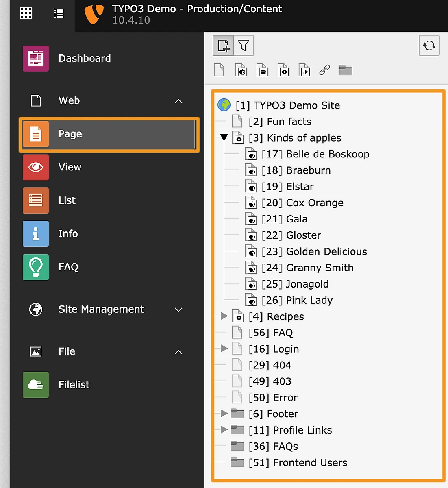The image size is (448, 488).
Task: Collapse the Web module group
Action: click(x=178, y=101)
